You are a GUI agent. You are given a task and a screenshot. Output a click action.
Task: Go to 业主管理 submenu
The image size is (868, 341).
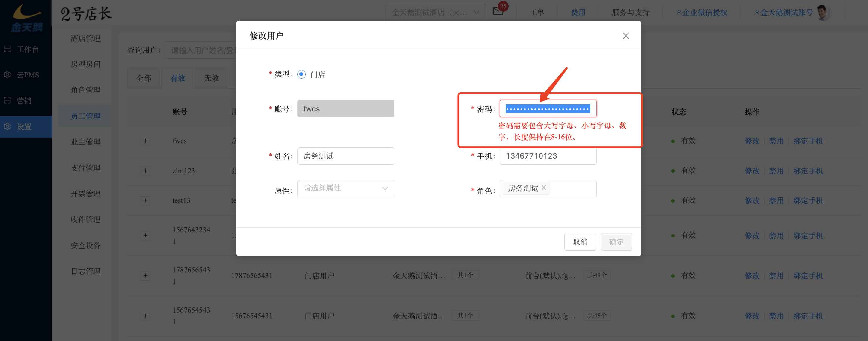[x=85, y=142]
